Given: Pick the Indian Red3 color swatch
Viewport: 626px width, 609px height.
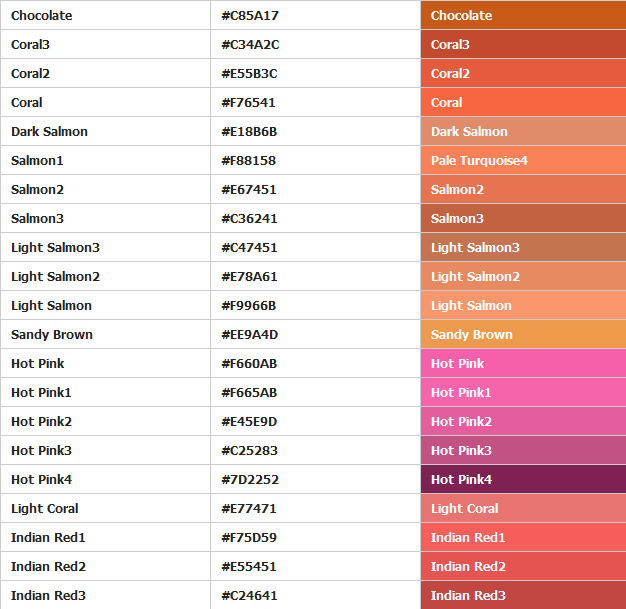Looking at the screenshot, I should point(523,596).
